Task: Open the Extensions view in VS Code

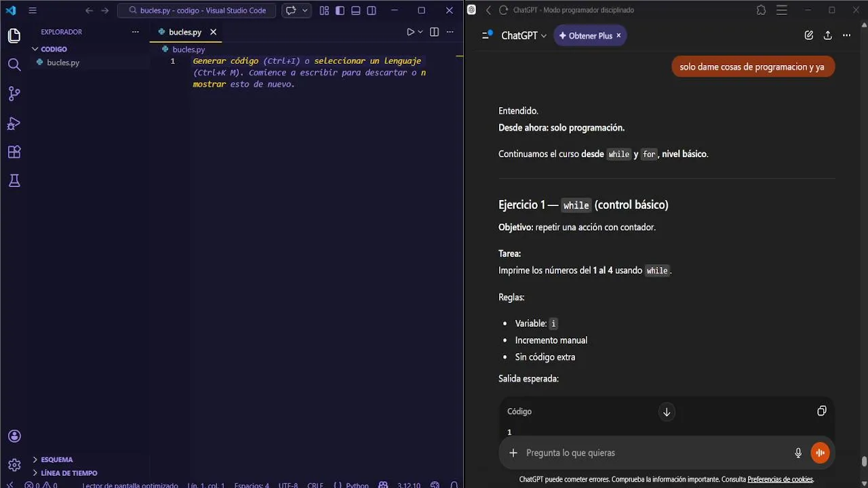Action: [x=14, y=152]
